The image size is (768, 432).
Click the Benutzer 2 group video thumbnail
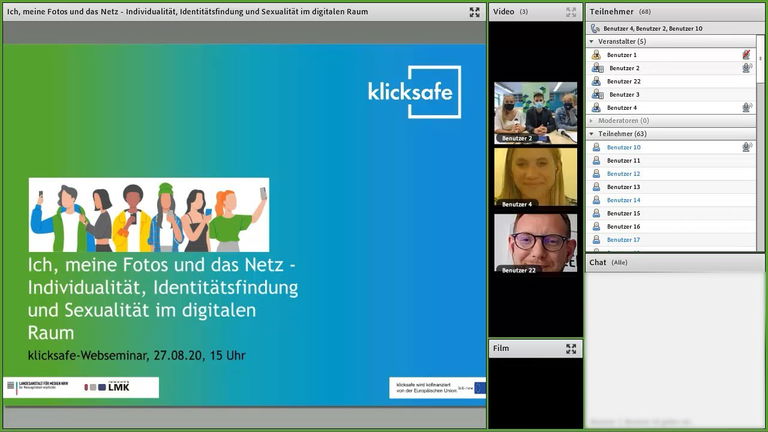pos(535,112)
